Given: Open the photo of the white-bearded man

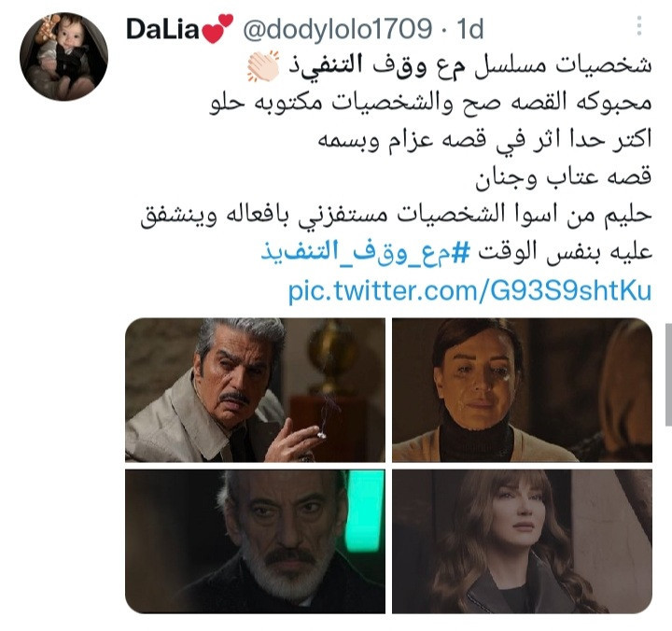Looking at the screenshot, I should click(255, 541).
